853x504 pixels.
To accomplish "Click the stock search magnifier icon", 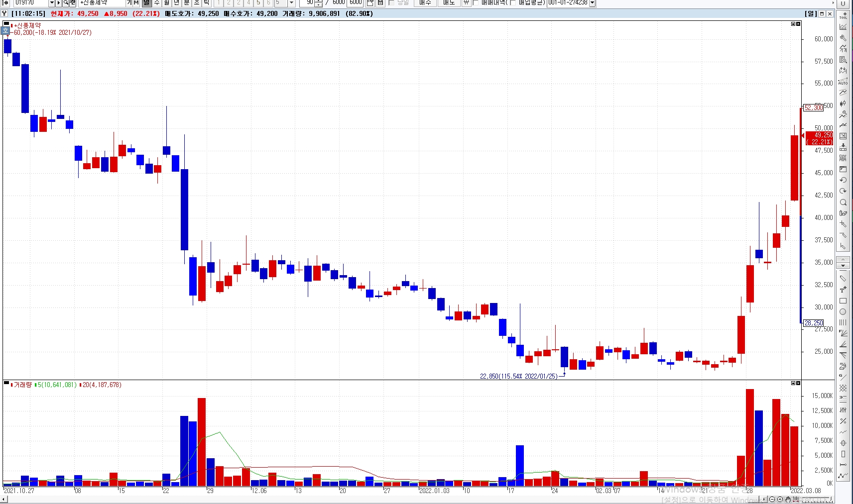I will 66,3.
